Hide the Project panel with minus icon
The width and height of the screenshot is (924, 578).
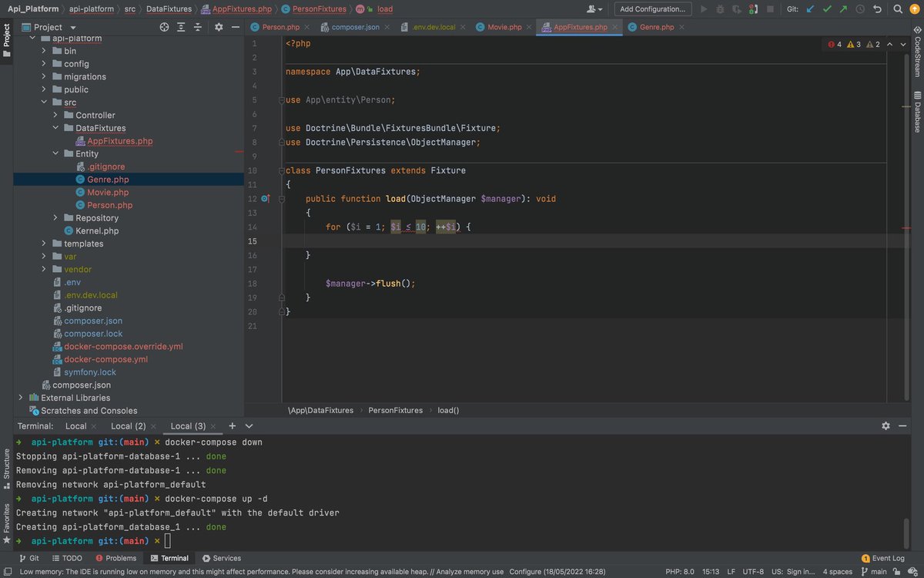click(x=235, y=27)
